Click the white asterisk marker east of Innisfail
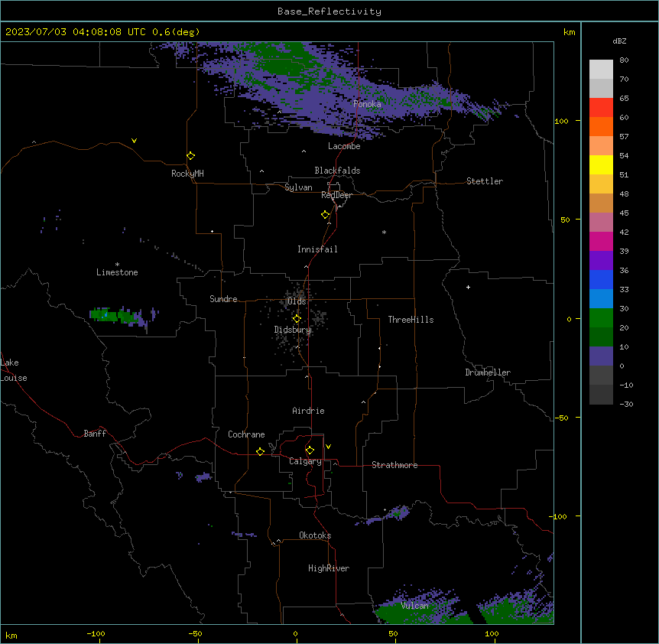This screenshot has height=644, width=659. coord(384,232)
